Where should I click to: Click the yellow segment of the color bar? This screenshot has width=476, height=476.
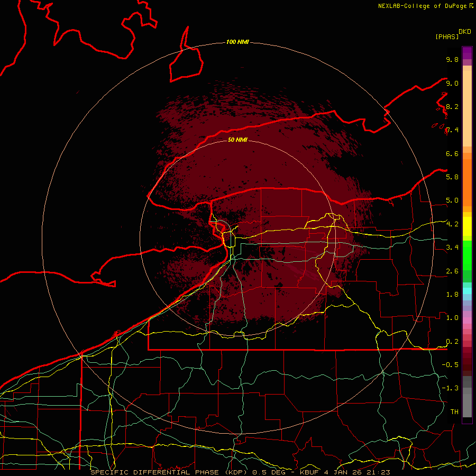467,226
